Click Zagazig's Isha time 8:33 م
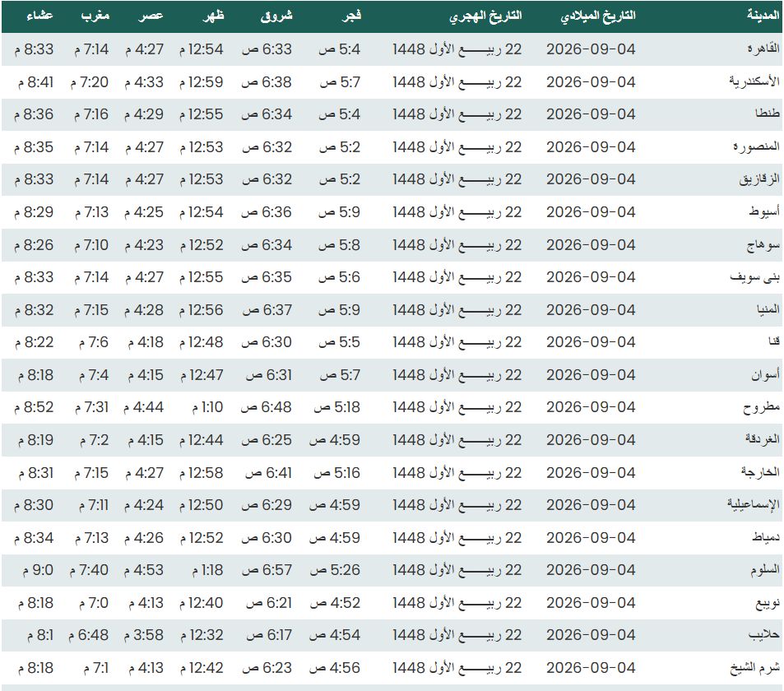 pyautogui.click(x=34, y=179)
